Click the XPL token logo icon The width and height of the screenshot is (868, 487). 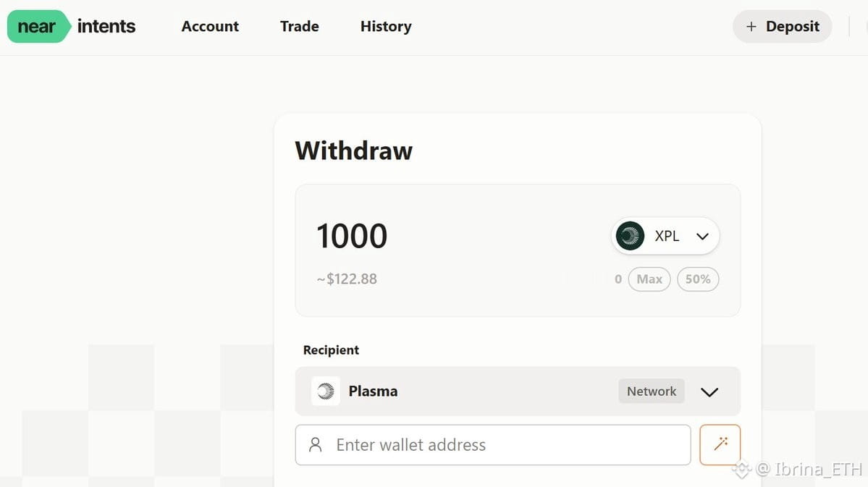(630, 236)
